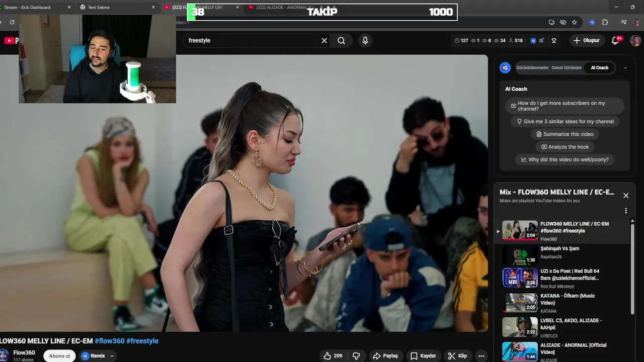The width and height of the screenshot is (644, 362).
Task: Click Oluştur create button
Action: [x=587, y=40]
